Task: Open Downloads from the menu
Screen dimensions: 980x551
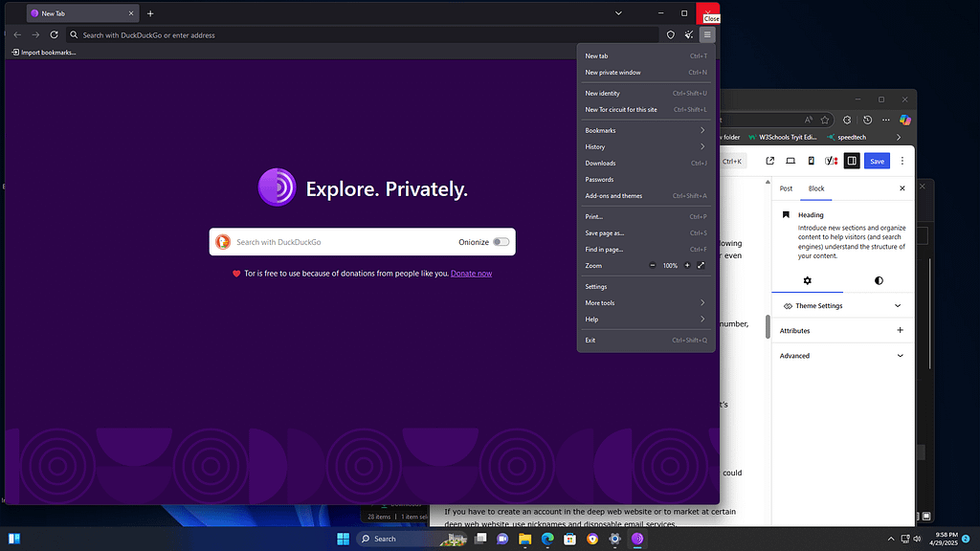Action: coord(646,163)
